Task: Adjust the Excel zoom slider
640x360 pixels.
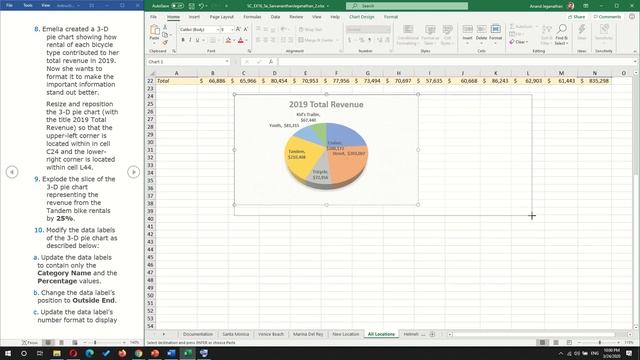Action: 600,342
